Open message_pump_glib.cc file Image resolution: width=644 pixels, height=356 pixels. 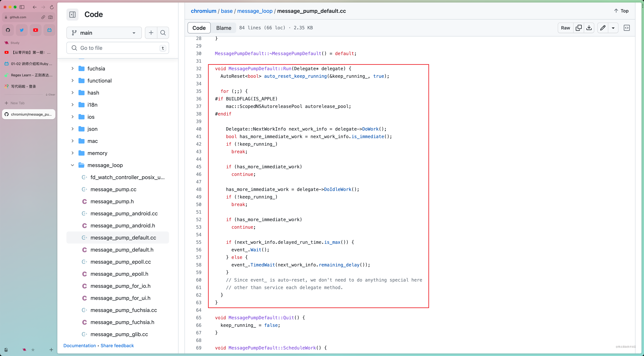coord(118,334)
